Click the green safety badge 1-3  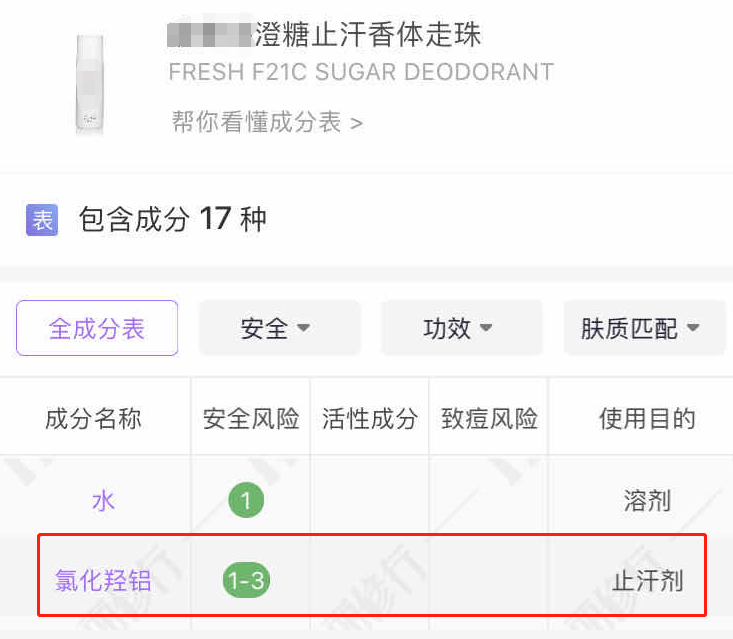coord(247,580)
